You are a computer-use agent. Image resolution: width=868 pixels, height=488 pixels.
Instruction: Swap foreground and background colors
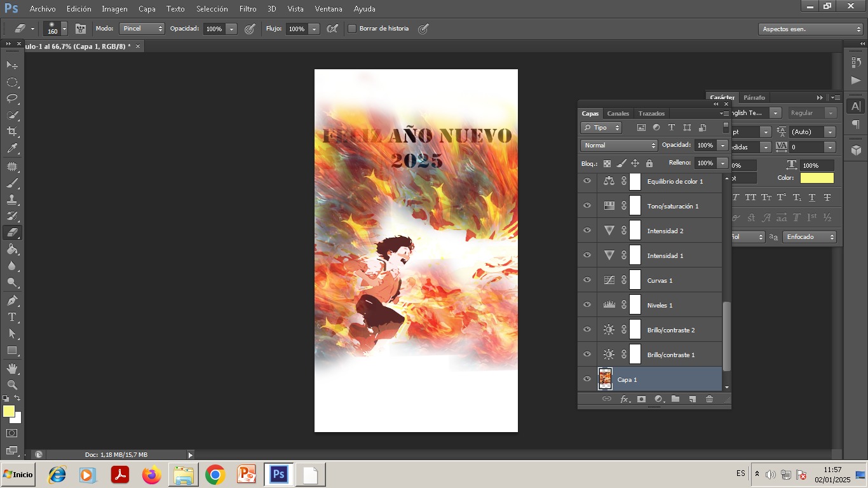18,398
